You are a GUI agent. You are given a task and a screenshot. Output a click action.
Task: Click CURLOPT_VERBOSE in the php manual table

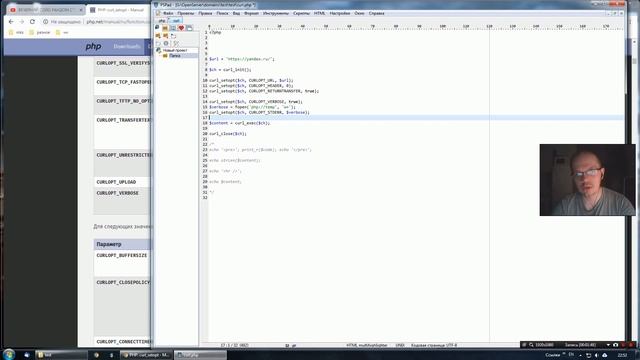[118, 193]
